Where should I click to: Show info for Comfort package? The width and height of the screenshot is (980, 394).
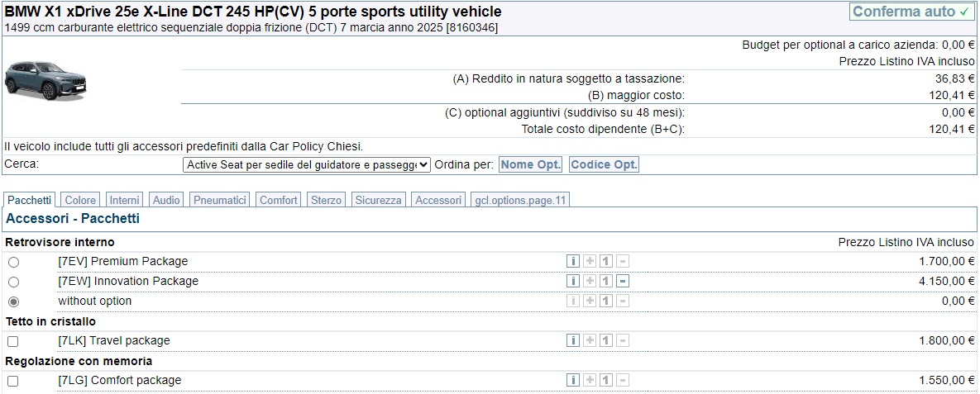coord(573,381)
